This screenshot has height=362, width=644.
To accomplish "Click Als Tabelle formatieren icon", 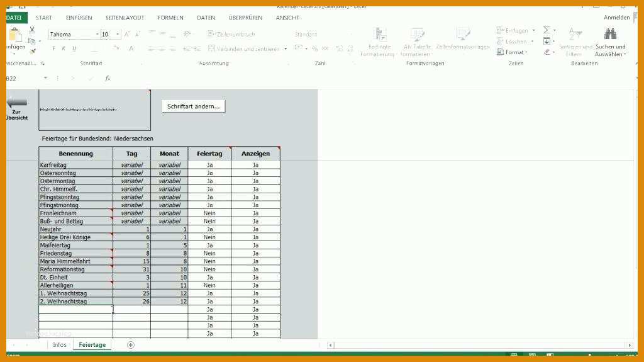I will pos(417,35).
